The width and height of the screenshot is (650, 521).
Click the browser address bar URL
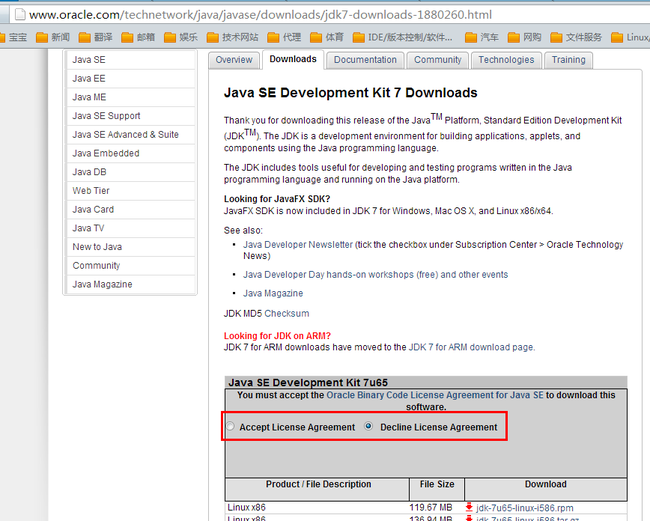(x=260, y=15)
